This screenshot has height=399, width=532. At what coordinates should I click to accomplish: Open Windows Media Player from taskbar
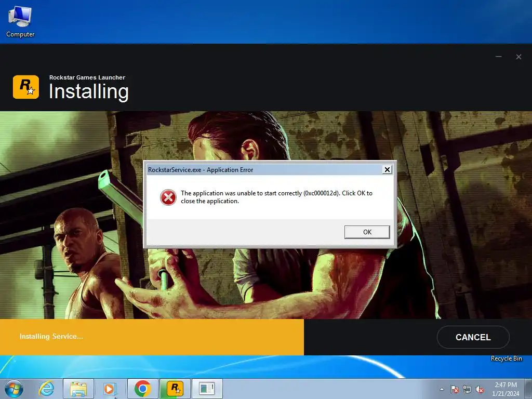110,389
